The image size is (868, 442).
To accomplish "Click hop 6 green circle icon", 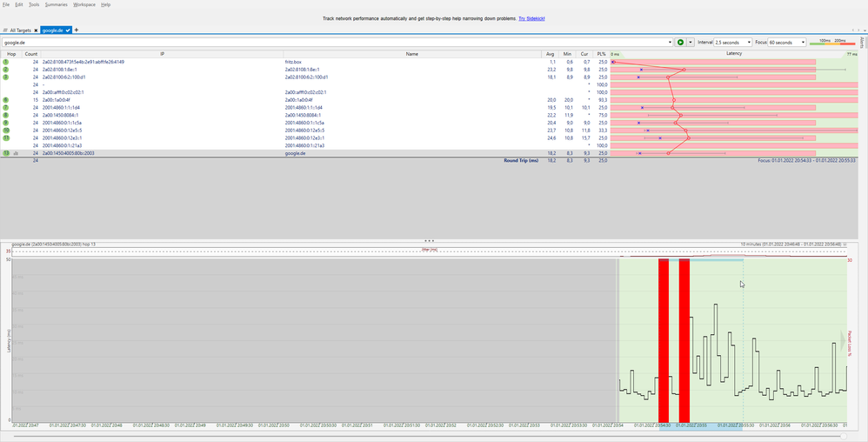I will (5, 100).
